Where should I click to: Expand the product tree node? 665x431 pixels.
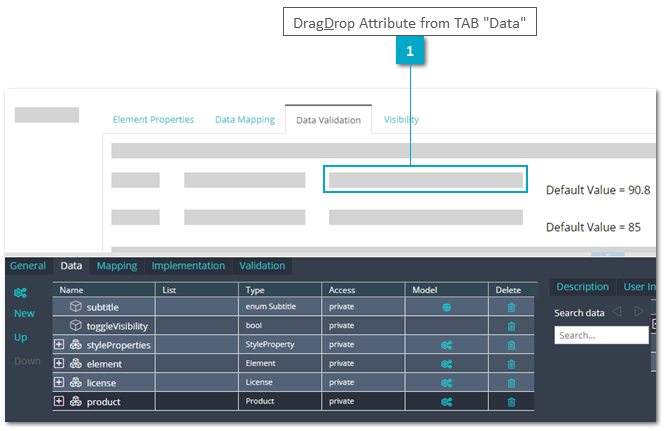59,401
